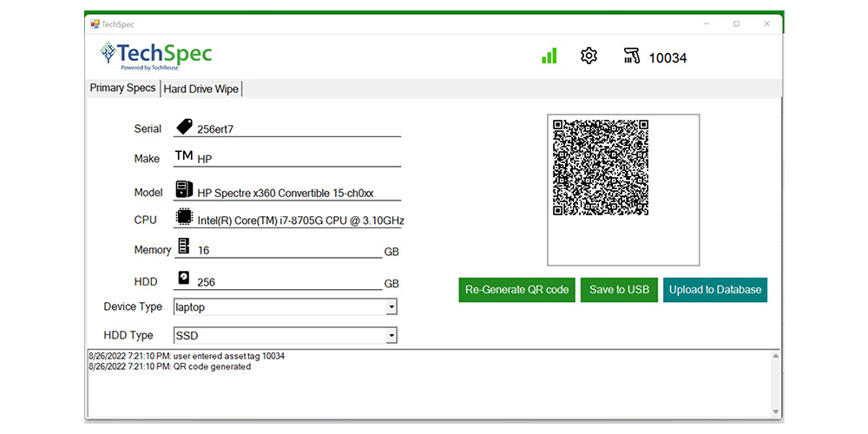This screenshot has height=434, width=868.
Task: Click the 'Make' label
Action: 147,159
